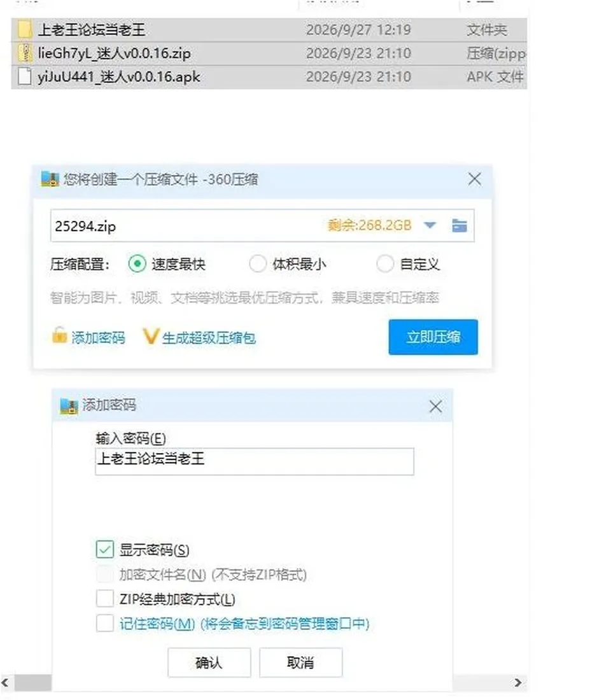Cancel the password dialog with 取消
Viewport: 611px width, 700px height.
tap(300, 662)
